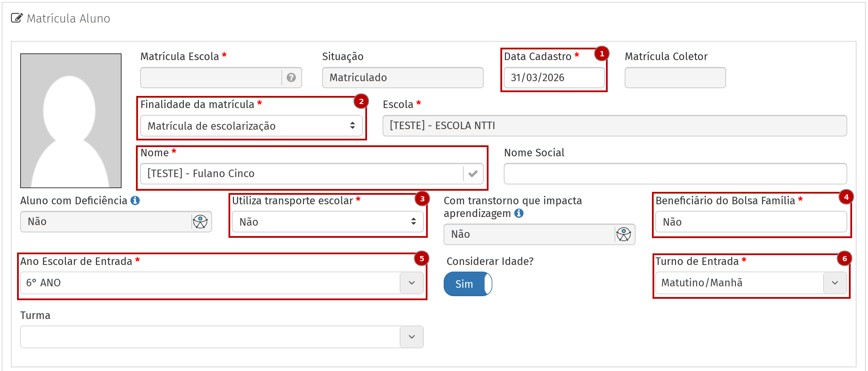Expand the Turno de Entrada chevron

pyautogui.click(x=835, y=283)
